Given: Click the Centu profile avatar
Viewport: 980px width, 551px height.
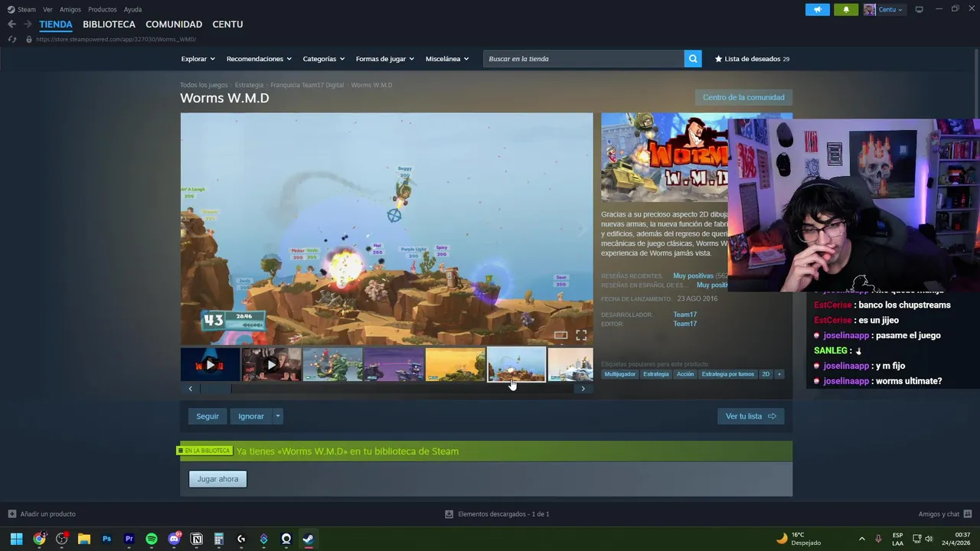Looking at the screenshot, I should click(870, 9).
